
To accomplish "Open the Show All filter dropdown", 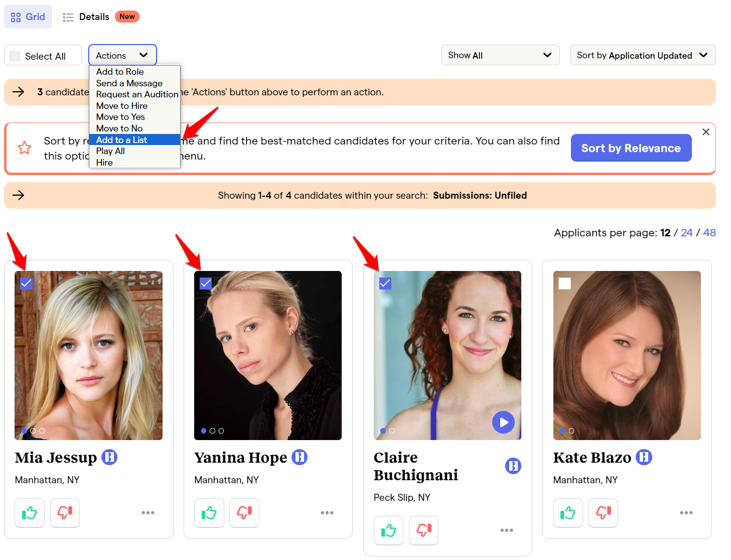I will pos(500,55).
